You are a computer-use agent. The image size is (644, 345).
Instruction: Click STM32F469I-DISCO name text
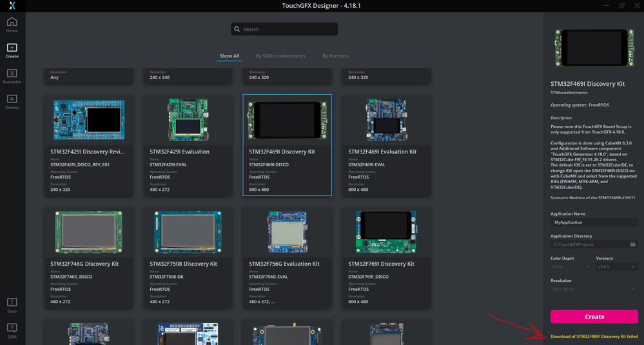pos(269,164)
